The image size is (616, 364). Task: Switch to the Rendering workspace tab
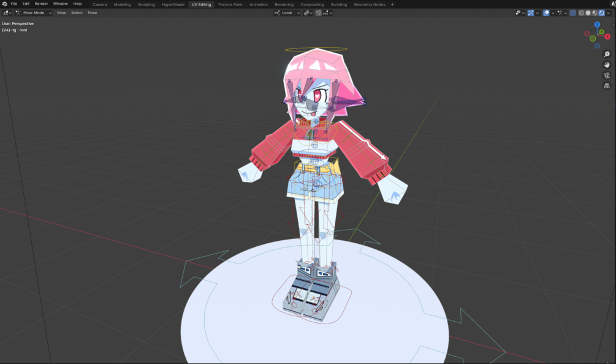(284, 5)
